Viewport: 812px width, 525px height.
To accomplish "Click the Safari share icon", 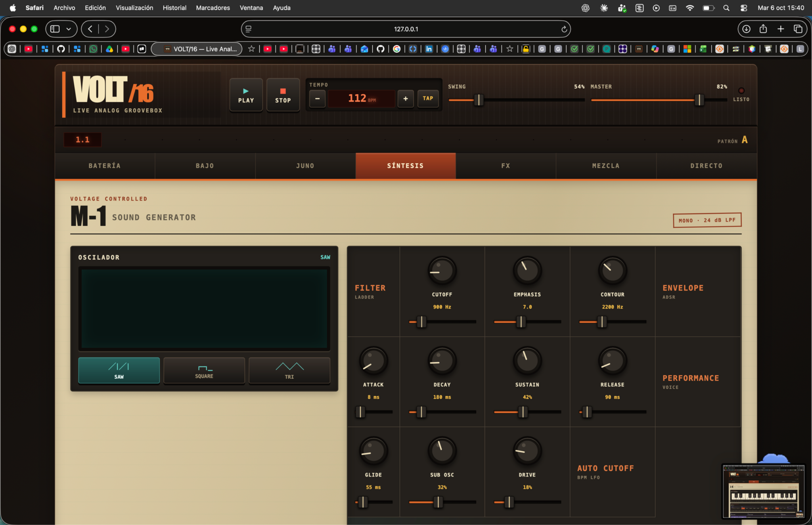I will pyautogui.click(x=763, y=29).
